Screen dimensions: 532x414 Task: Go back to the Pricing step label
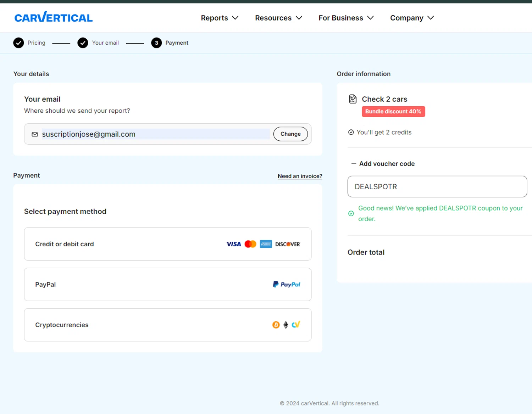[37, 43]
